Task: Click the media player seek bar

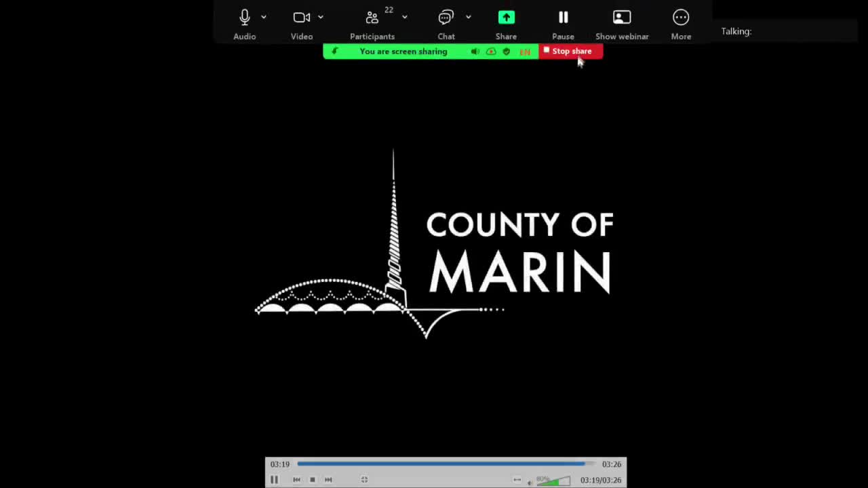Action: click(x=446, y=464)
